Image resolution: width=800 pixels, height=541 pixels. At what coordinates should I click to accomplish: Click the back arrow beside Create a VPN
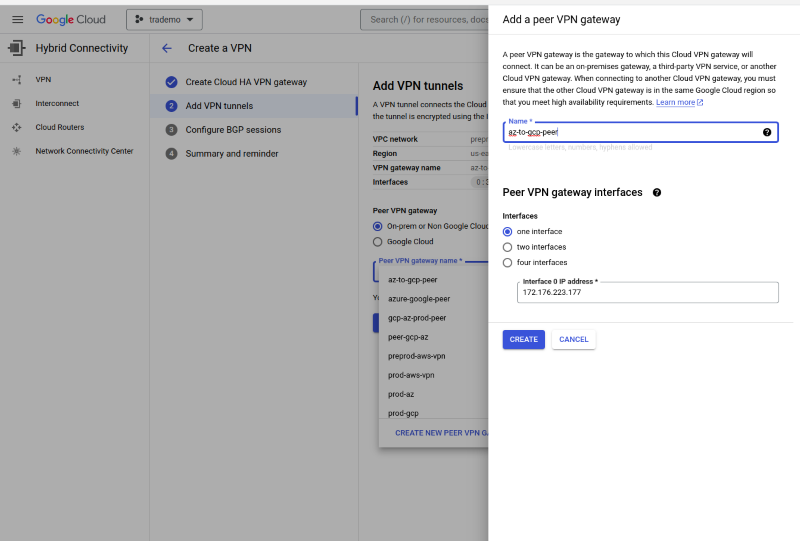click(x=167, y=48)
